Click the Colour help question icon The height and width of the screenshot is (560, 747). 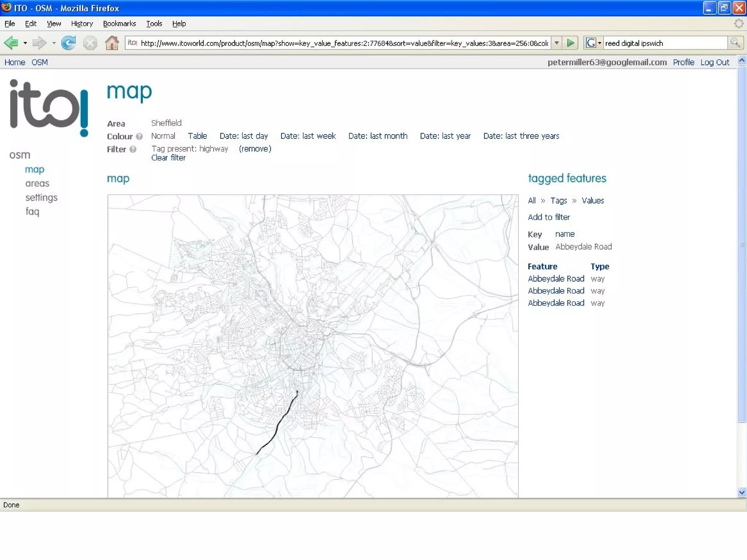click(x=139, y=136)
